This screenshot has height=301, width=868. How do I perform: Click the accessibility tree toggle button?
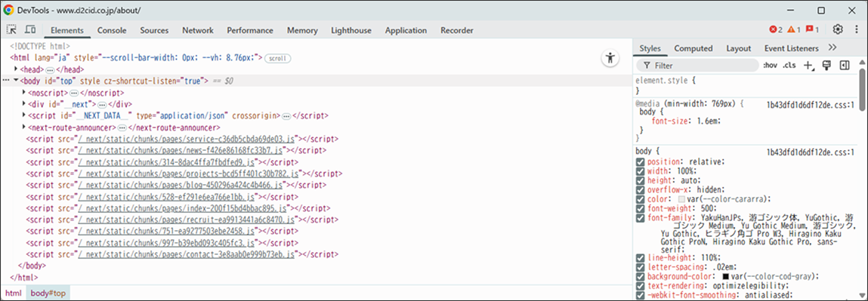[610, 59]
